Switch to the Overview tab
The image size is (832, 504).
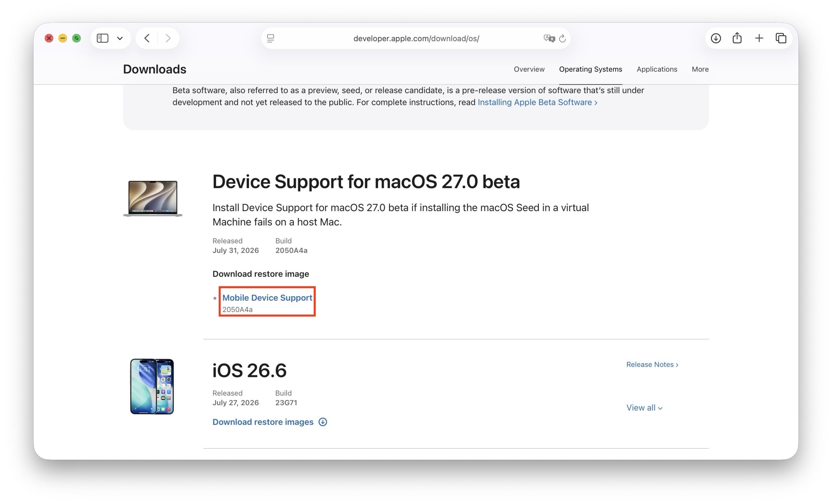click(x=529, y=69)
